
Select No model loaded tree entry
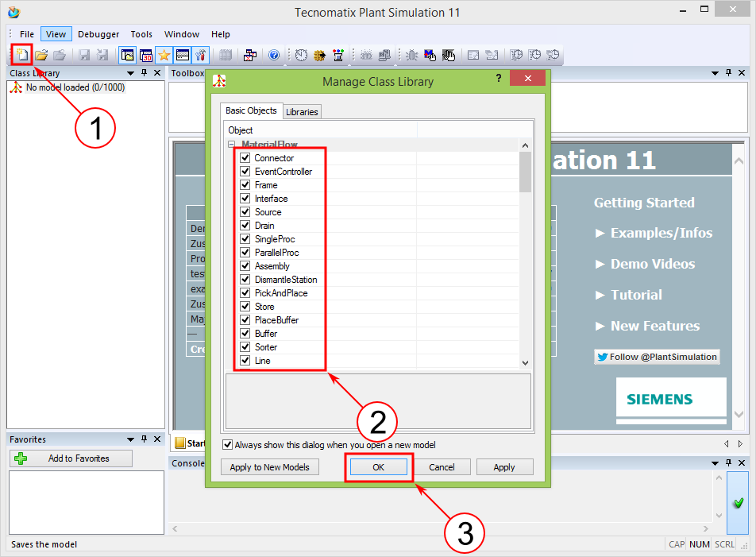pos(75,87)
